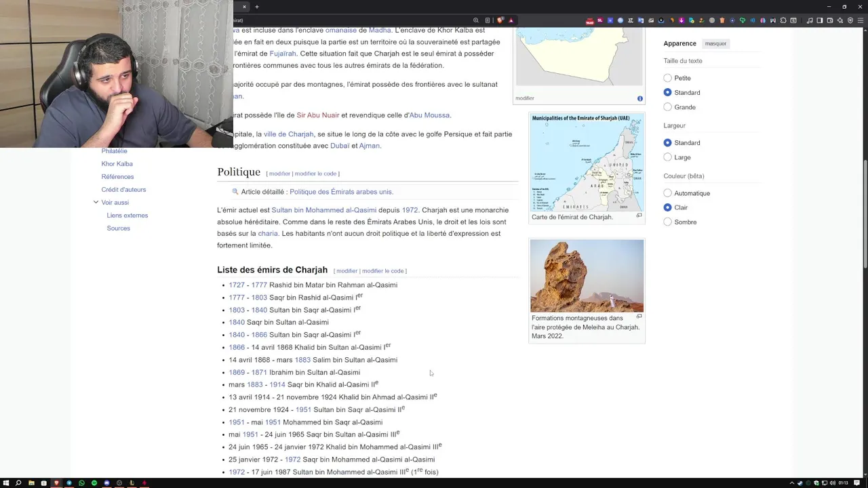Hide the Apparence panel via masquer
The width and height of the screenshot is (868, 488).
pyautogui.click(x=715, y=43)
